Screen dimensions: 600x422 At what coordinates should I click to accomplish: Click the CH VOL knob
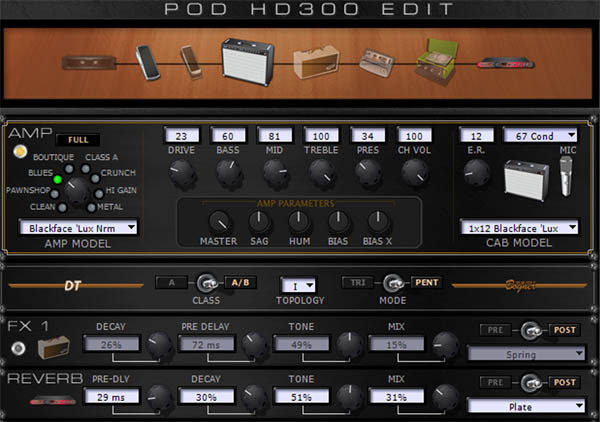tap(414, 173)
